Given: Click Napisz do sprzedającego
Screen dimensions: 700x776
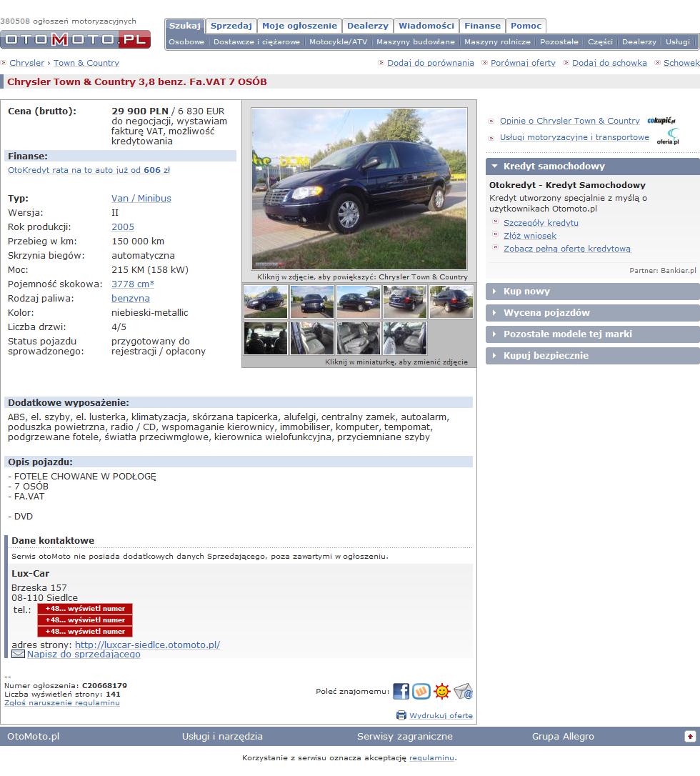Looking at the screenshot, I should (84, 655).
